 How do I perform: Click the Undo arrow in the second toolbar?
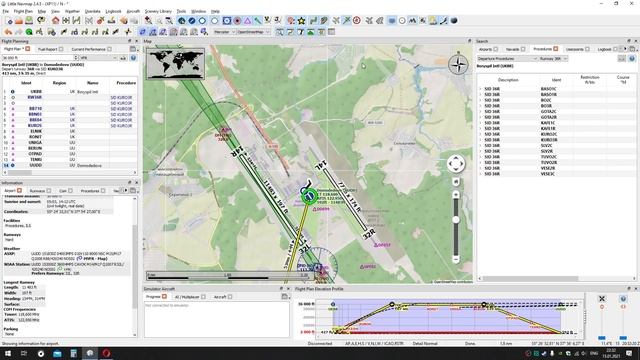pos(9,32)
